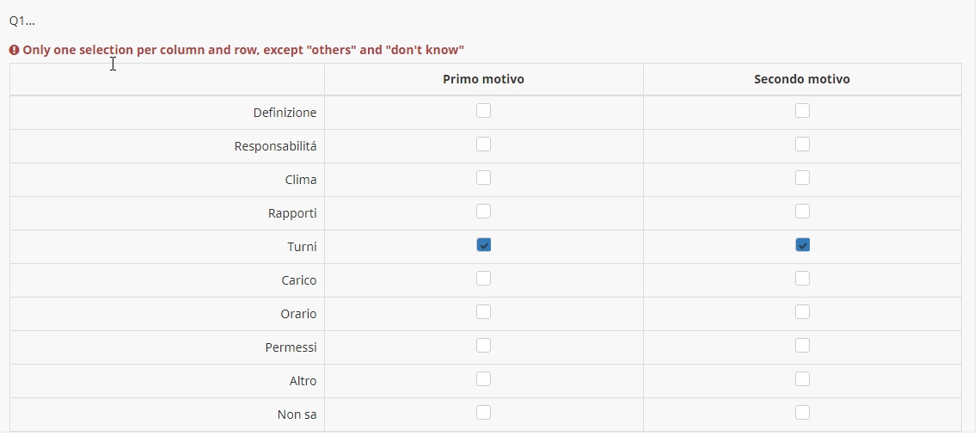Select Non sa in Secondo motivo column
Screen dimensions: 980x436
tap(802, 413)
